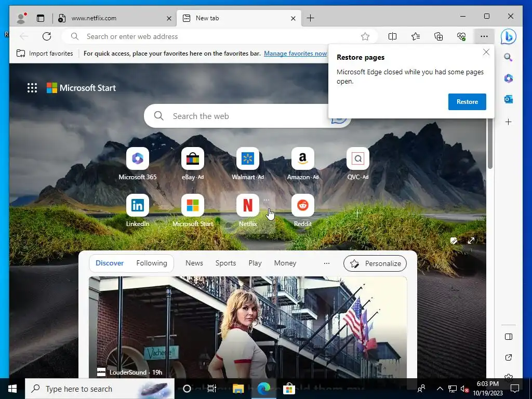Open Netflix quick link tile

(x=248, y=210)
